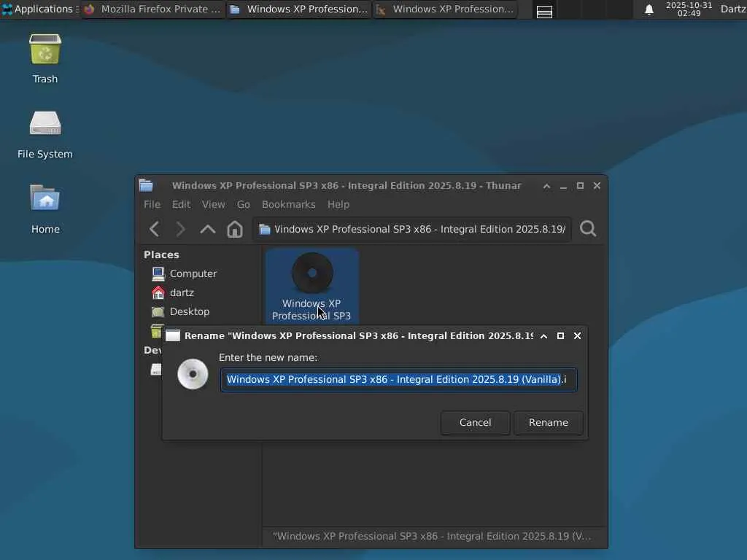747x560 pixels.
Task: Click the new name input field
Action: (x=398, y=379)
